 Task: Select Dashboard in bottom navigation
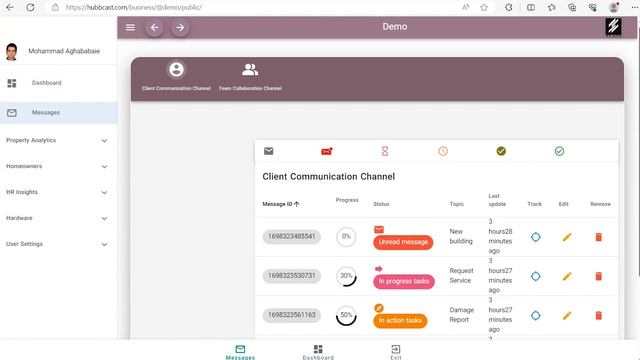(318, 352)
